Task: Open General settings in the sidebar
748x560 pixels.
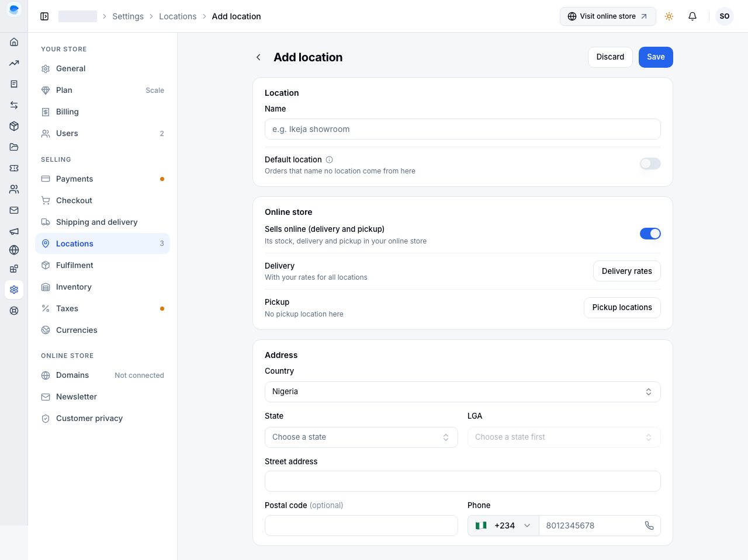Action: pyautogui.click(x=103, y=69)
